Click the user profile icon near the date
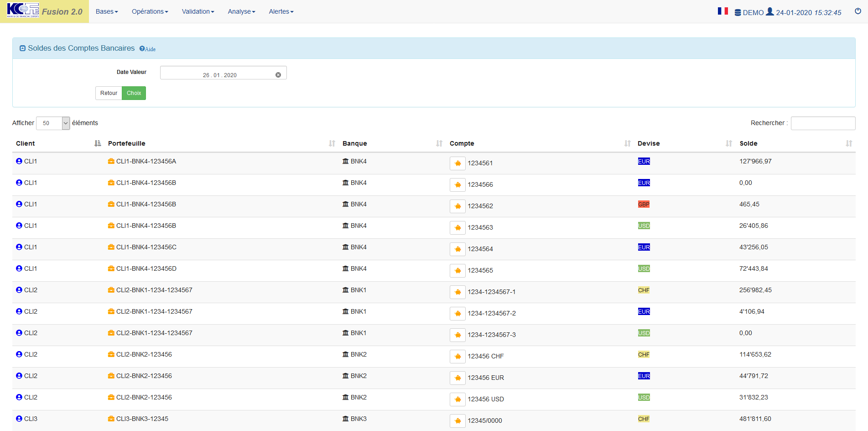Viewport: 868px width, 431px height. pyautogui.click(x=770, y=12)
